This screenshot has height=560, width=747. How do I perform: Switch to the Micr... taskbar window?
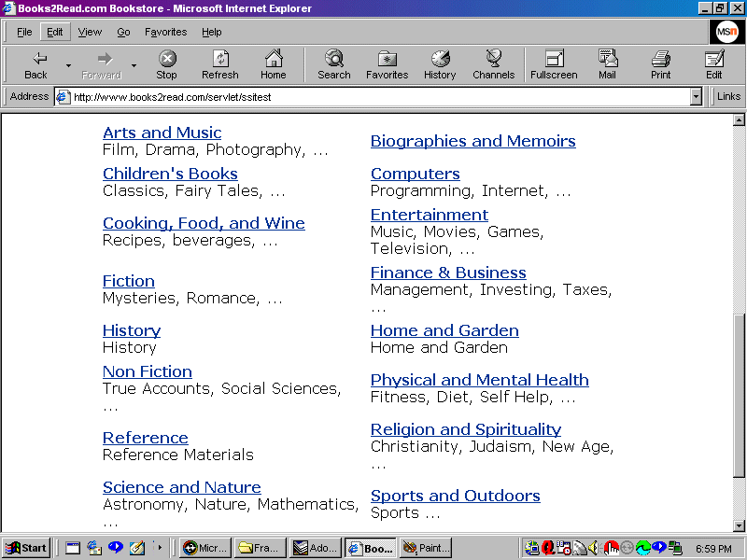205,548
